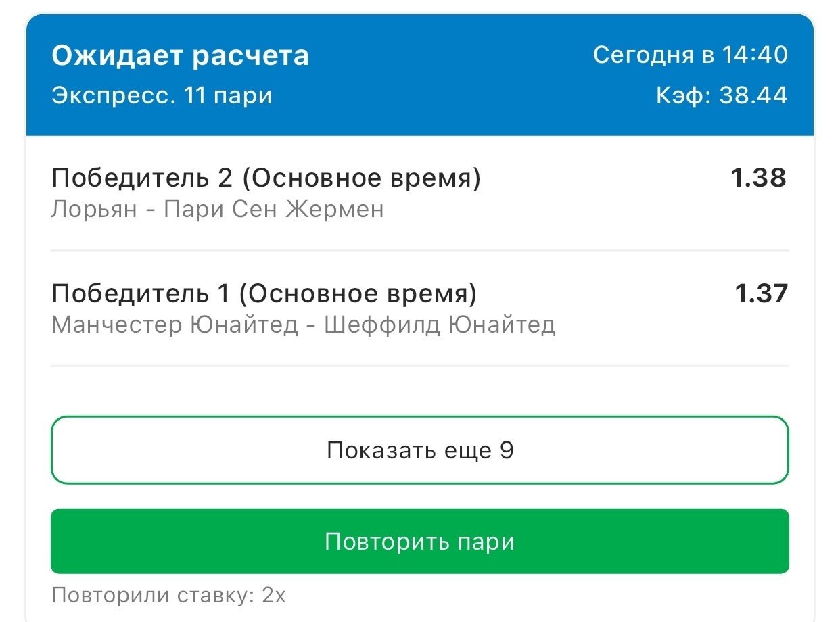Click the "2x" repeat count
Screen dimensions: 840x622
(274, 596)
